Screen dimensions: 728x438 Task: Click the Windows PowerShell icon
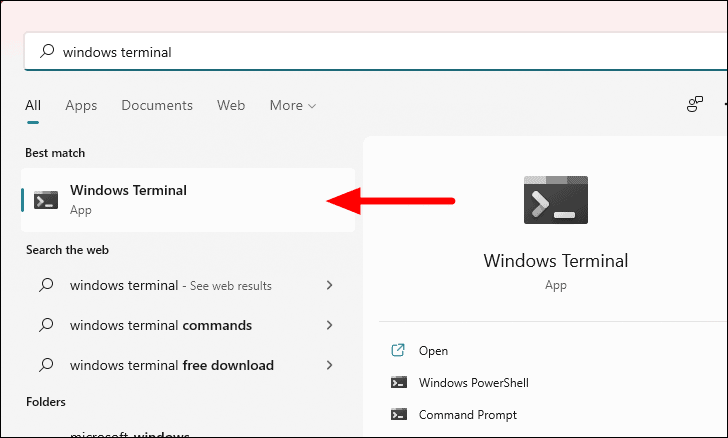399,383
